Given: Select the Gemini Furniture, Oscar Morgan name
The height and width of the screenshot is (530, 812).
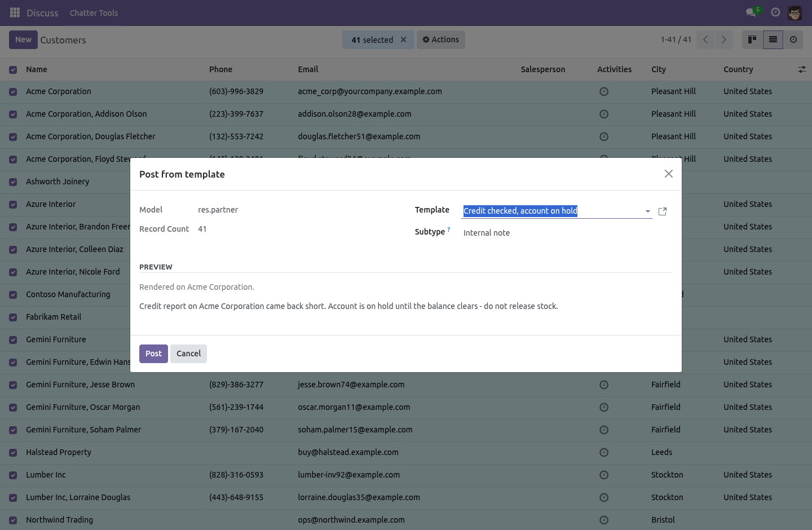Looking at the screenshot, I should pyautogui.click(x=83, y=407).
